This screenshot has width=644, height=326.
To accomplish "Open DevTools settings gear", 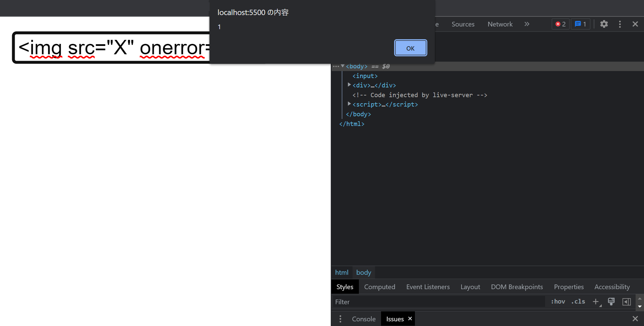I will pos(604,24).
